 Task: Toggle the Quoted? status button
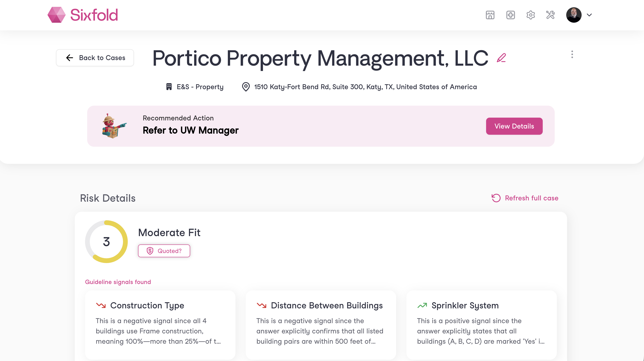tap(164, 251)
